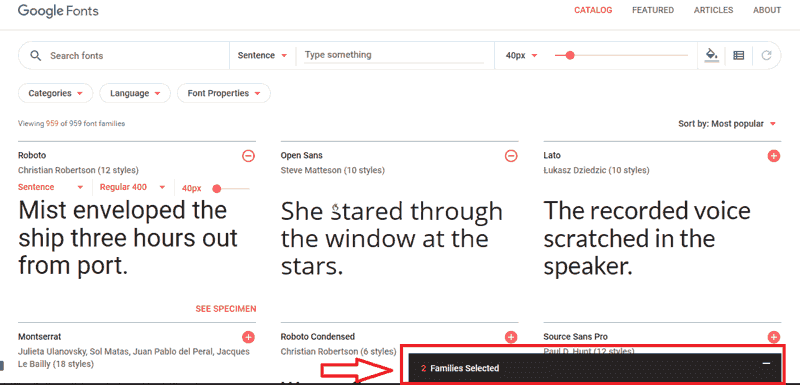
Task: Open the Catalog tab
Action: [x=593, y=10]
